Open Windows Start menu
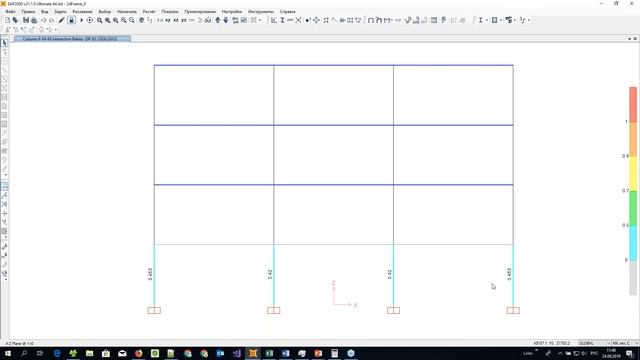This screenshot has width=640, height=360. [x=8, y=353]
